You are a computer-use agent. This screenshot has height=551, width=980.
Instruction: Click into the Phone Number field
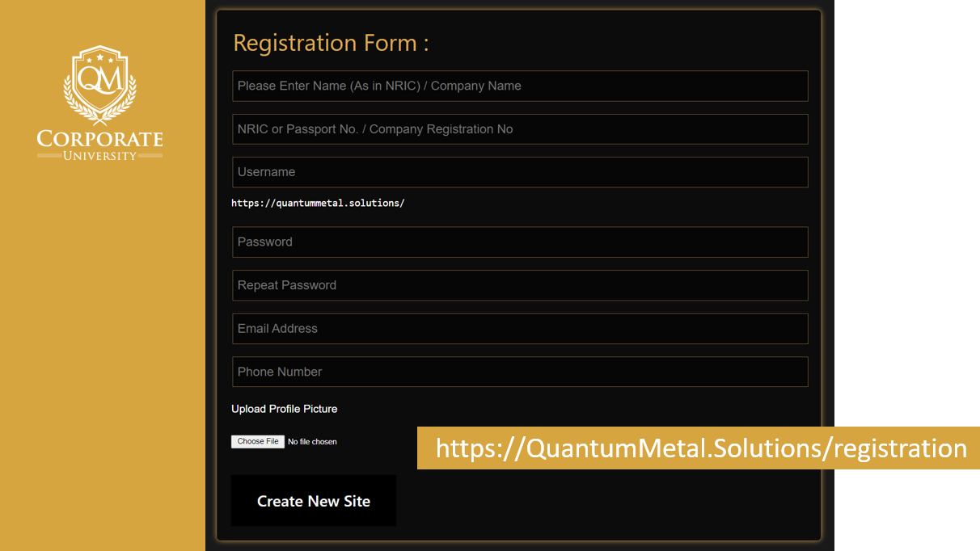point(520,372)
